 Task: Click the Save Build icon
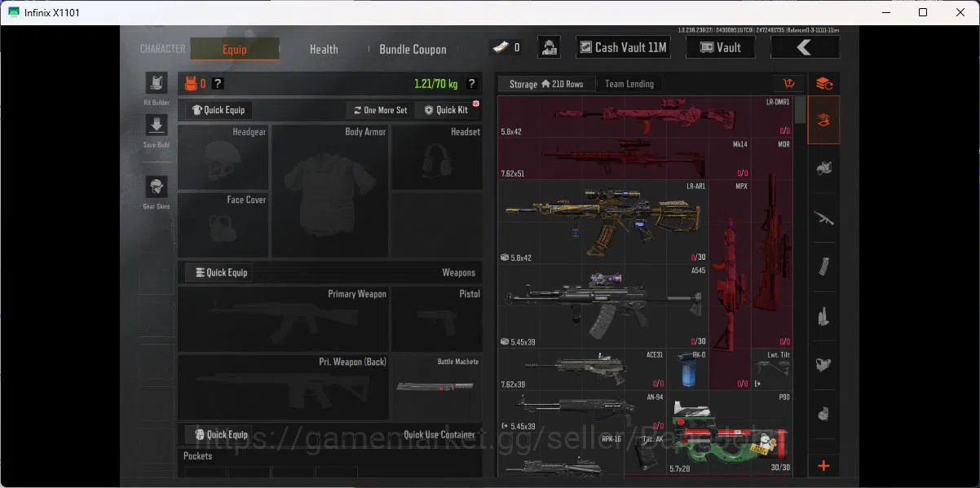[156, 125]
